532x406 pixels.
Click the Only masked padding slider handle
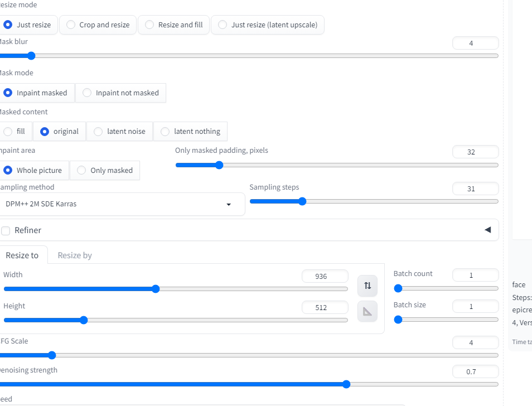219,165
